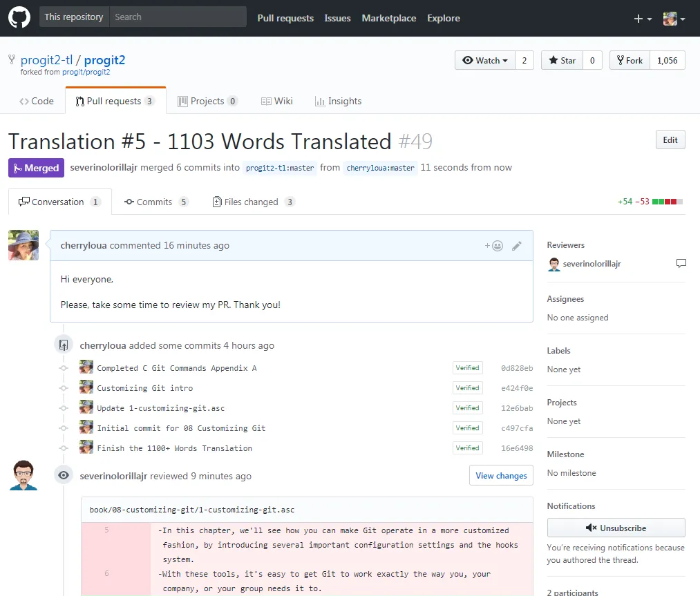Expand the Watch dropdown button
700x596 pixels.
click(485, 60)
